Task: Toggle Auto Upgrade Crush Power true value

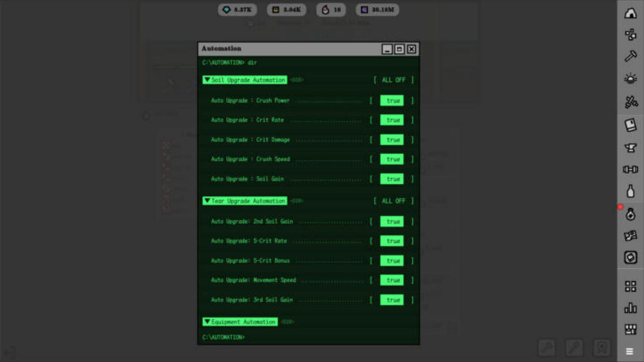Action: coord(392,101)
